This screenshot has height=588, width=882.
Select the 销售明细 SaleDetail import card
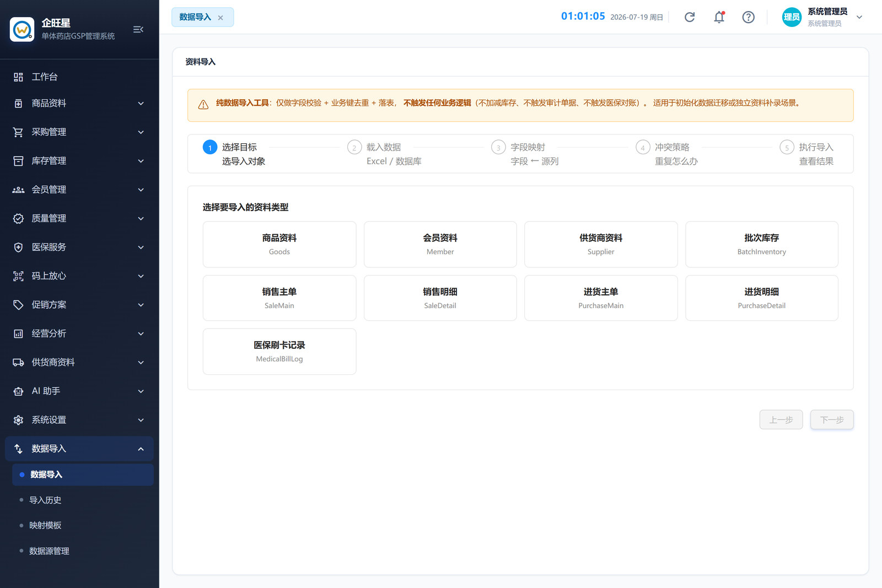pyautogui.click(x=440, y=298)
